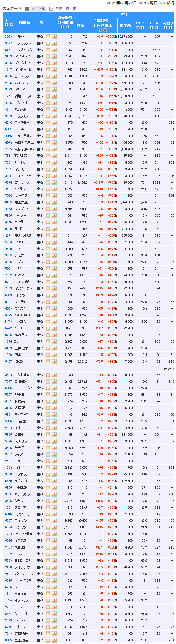Click book icon in NTN row
176x644 pixels.
click(48, 328)
